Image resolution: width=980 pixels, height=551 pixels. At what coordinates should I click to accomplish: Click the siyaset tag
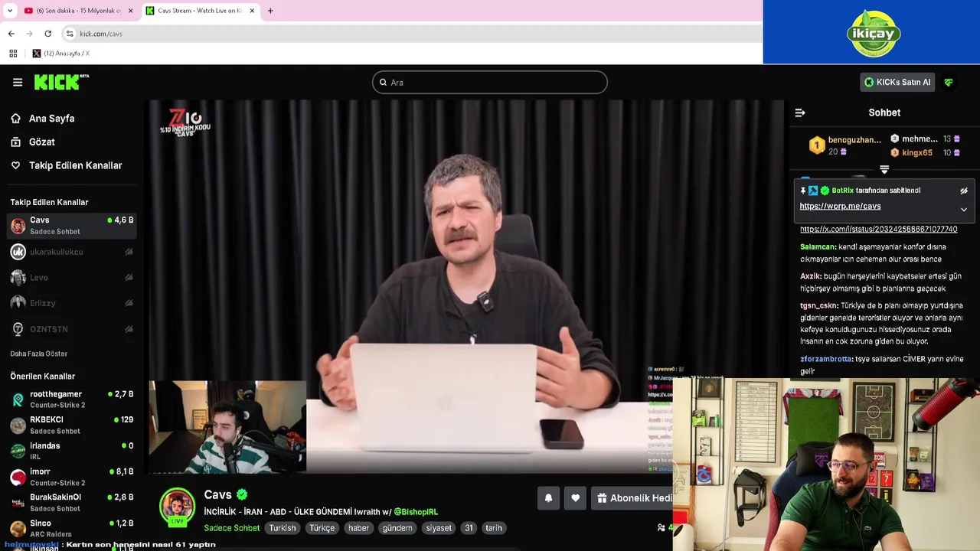pyautogui.click(x=439, y=528)
